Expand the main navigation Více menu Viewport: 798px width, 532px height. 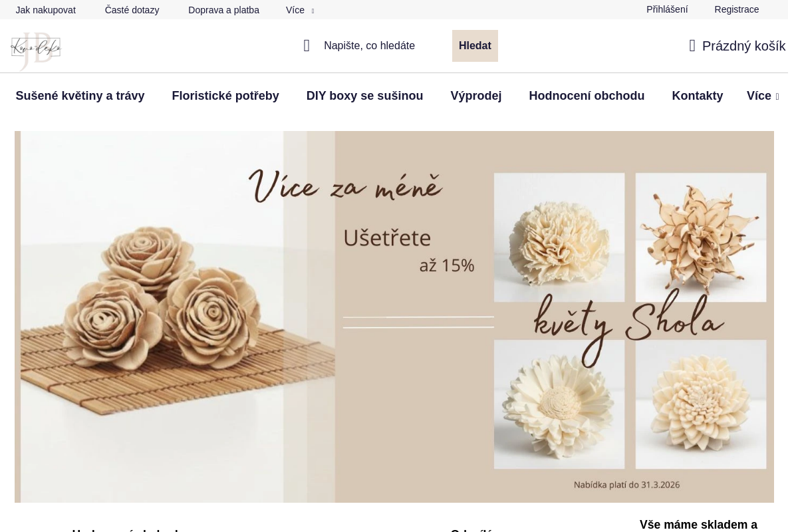pos(763,96)
